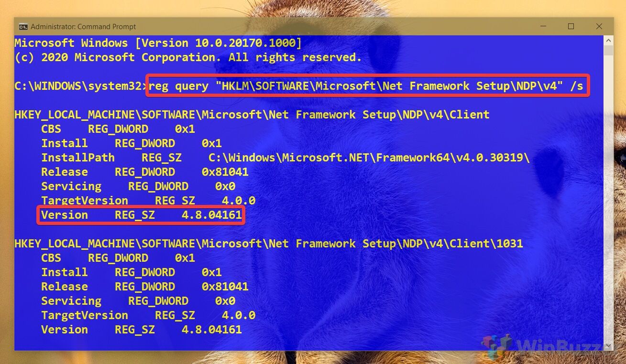Click the highlighted Version 4.8.04161 line

pos(141,215)
